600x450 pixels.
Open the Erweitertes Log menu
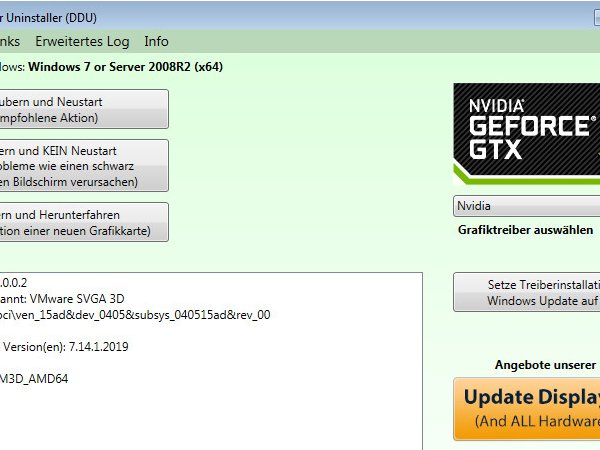82,41
